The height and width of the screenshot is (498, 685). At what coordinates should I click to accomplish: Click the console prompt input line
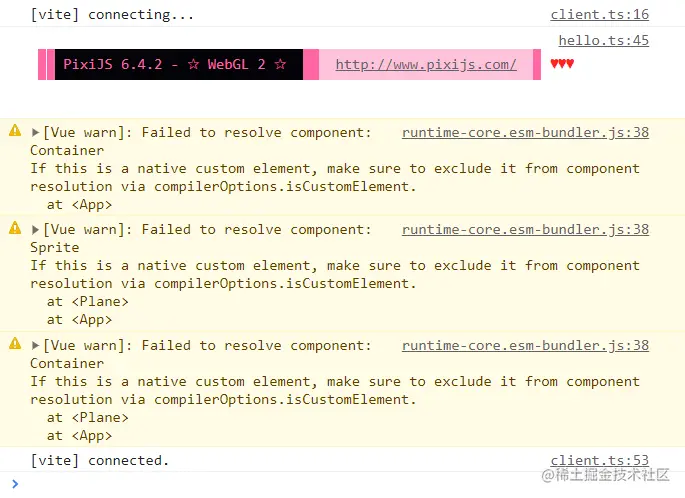click(x=342, y=484)
